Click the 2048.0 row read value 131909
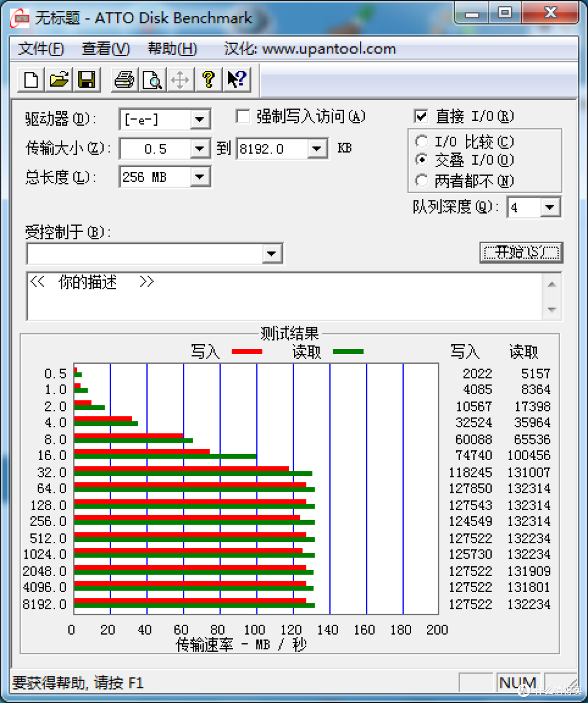Viewport: 588px width, 703px height. pos(529,572)
